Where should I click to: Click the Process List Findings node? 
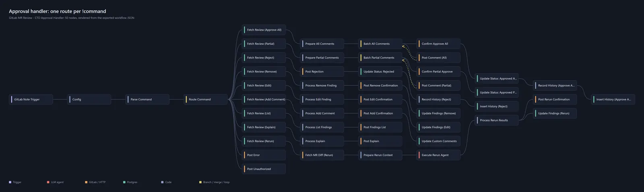[x=322, y=127]
